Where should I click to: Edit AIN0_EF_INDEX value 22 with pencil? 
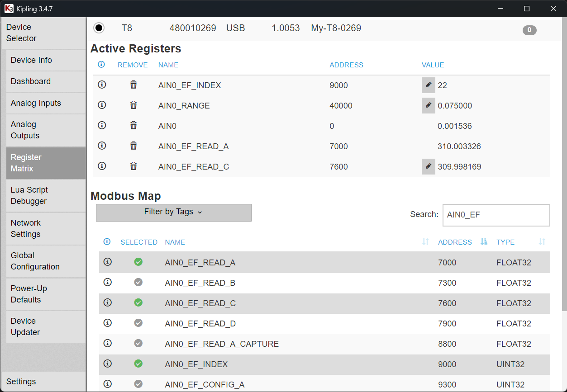pos(429,85)
